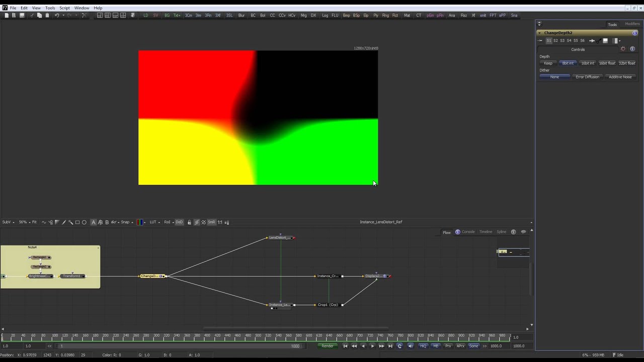The width and height of the screenshot is (644, 362).
Task: Click the New composition icon
Action: [x=7, y=16]
